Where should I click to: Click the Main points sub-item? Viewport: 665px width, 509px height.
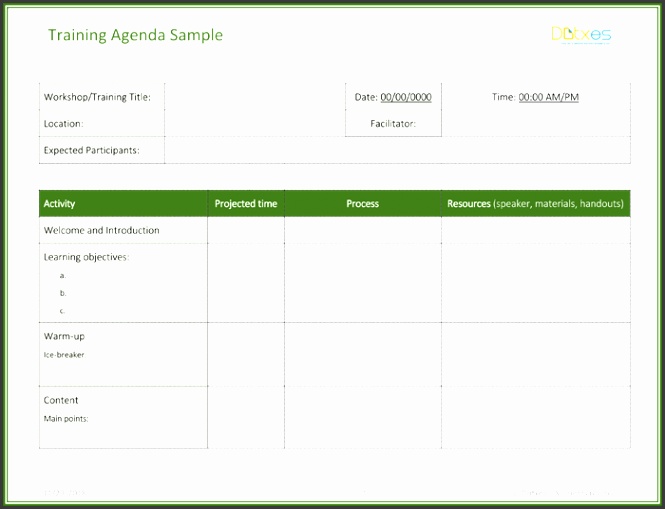[x=66, y=418]
